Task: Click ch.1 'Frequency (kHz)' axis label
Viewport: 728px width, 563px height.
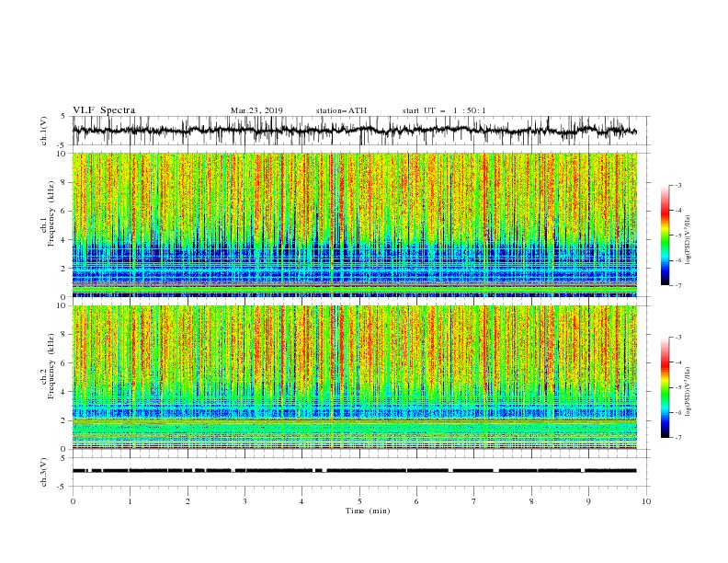Action: pyautogui.click(x=51, y=213)
